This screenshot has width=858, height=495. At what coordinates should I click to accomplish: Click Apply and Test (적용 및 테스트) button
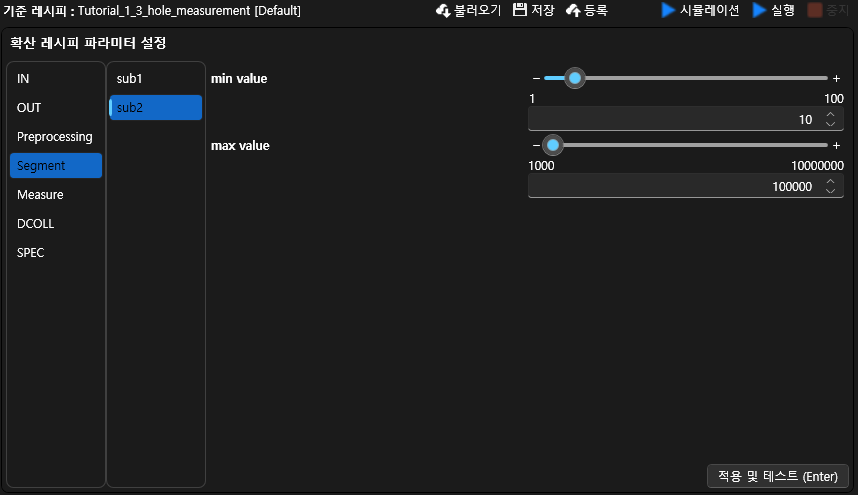[x=778, y=477]
